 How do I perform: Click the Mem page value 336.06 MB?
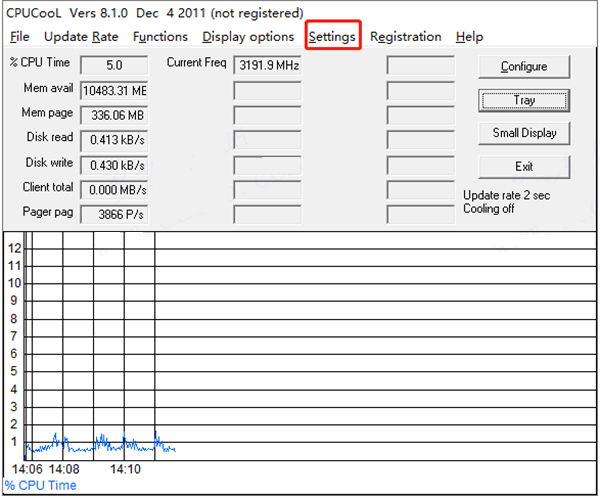pos(114,115)
